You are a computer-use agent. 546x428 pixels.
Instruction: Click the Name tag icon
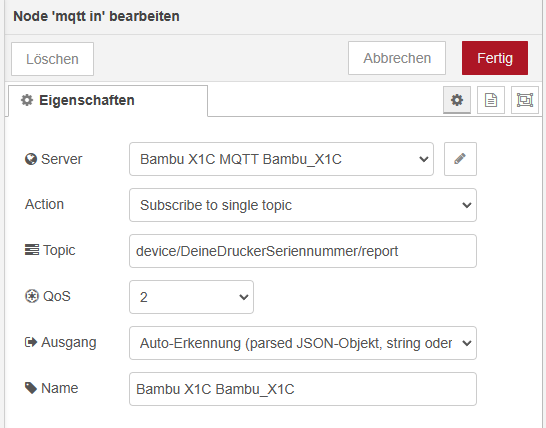pos(31,388)
